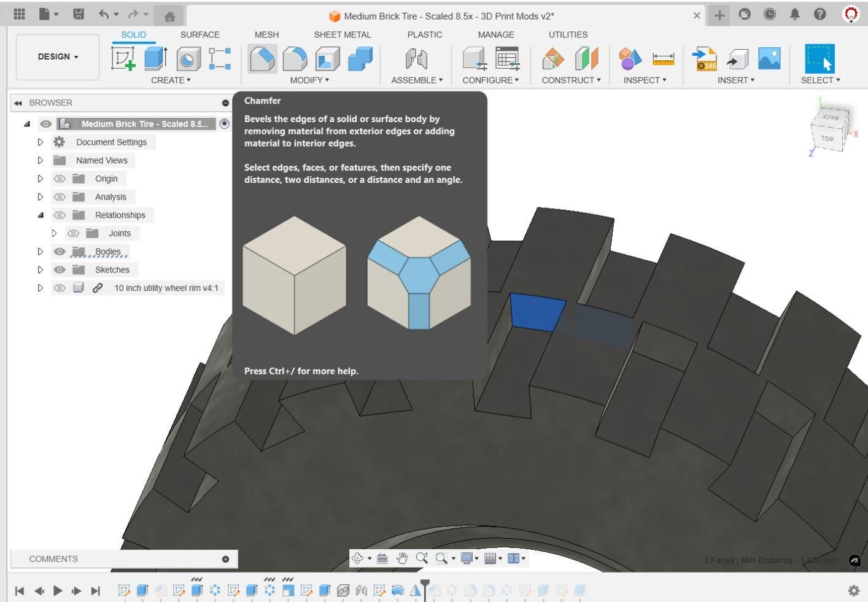Open timeline settings gear
The width and height of the screenshot is (868, 602).
click(854, 591)
